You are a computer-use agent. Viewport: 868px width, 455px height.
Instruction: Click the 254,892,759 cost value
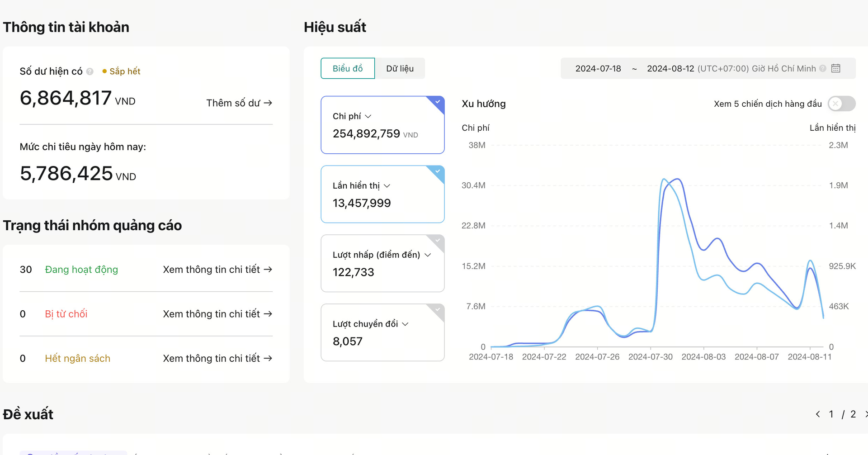(366, 134)
